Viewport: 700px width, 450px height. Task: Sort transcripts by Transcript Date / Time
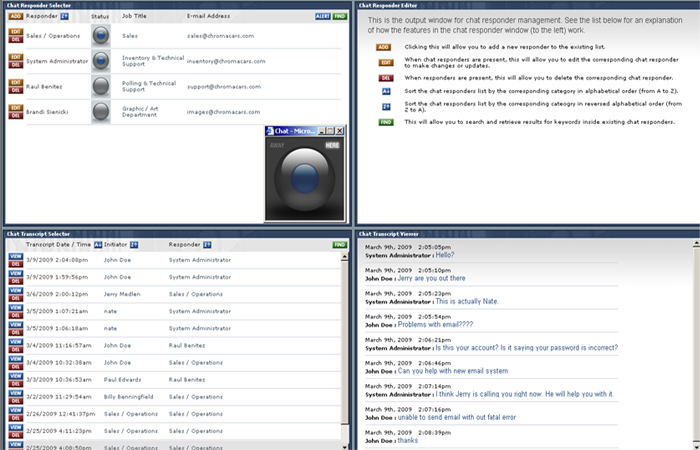click(98, 245)
